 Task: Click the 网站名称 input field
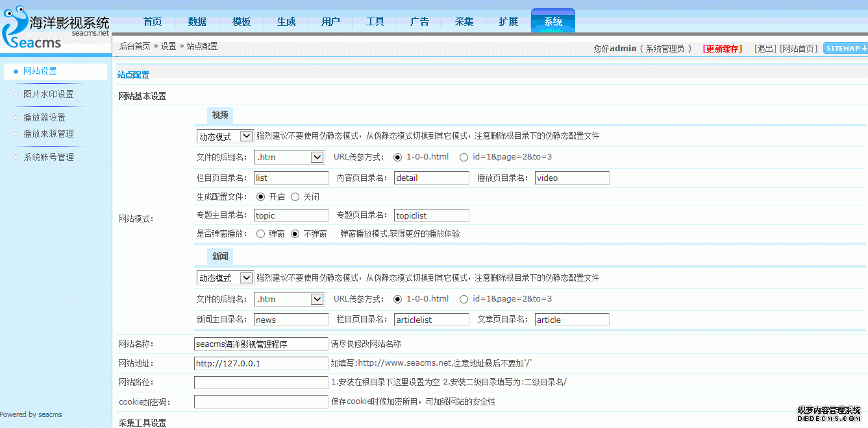(261, 344)
